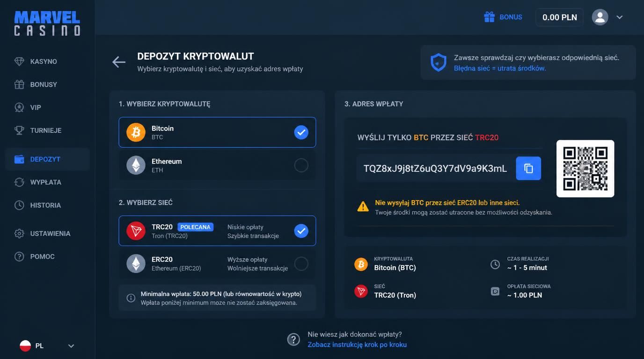This screenshot has width=644, height=359.
Task: Click the deposit address field starting TQZ8xJ9j
Action: click(x=435, y=168)
